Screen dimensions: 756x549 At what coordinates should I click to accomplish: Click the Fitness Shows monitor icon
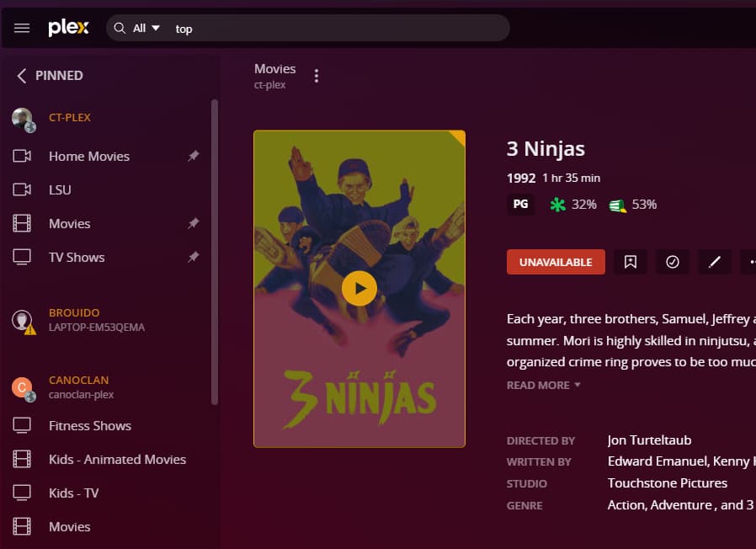(22, 425)
